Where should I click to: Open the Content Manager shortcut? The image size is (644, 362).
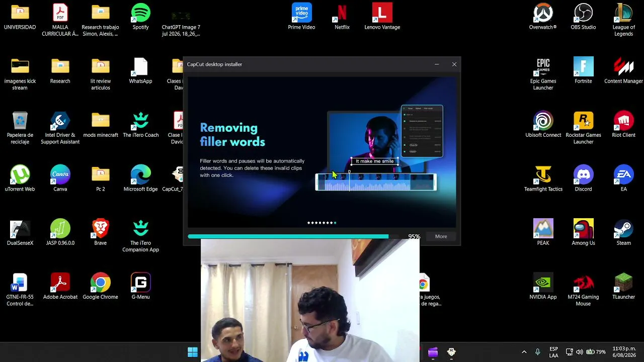click(x=624, y=71)
